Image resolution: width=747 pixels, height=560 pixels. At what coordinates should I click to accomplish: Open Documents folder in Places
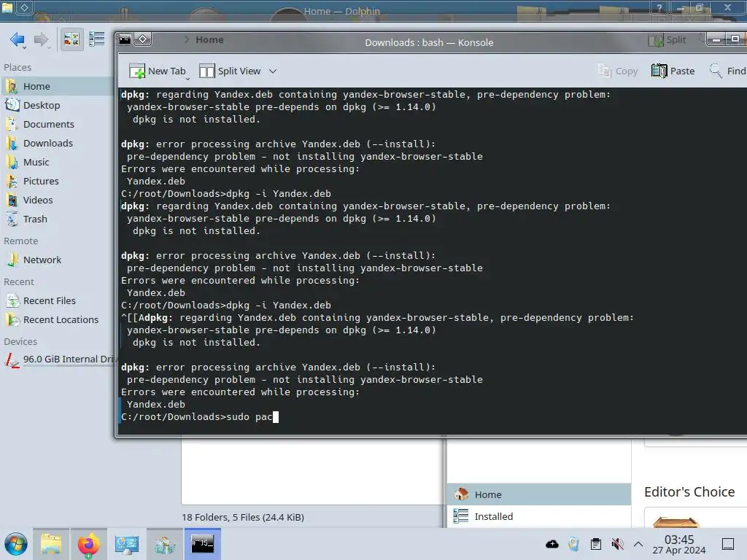click(57, 124)
